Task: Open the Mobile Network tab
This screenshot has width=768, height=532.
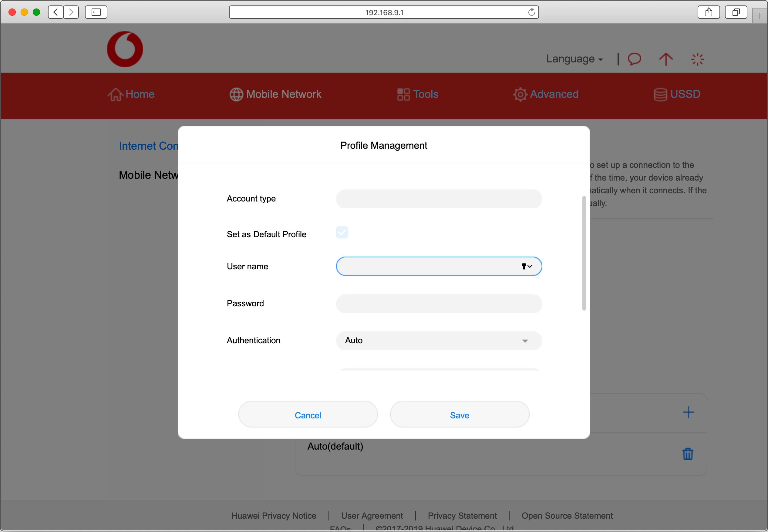Action: (275, 94)
